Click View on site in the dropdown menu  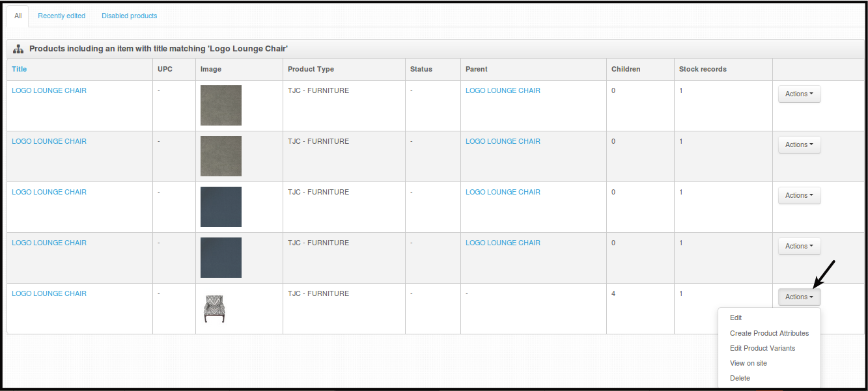(748, 363)
